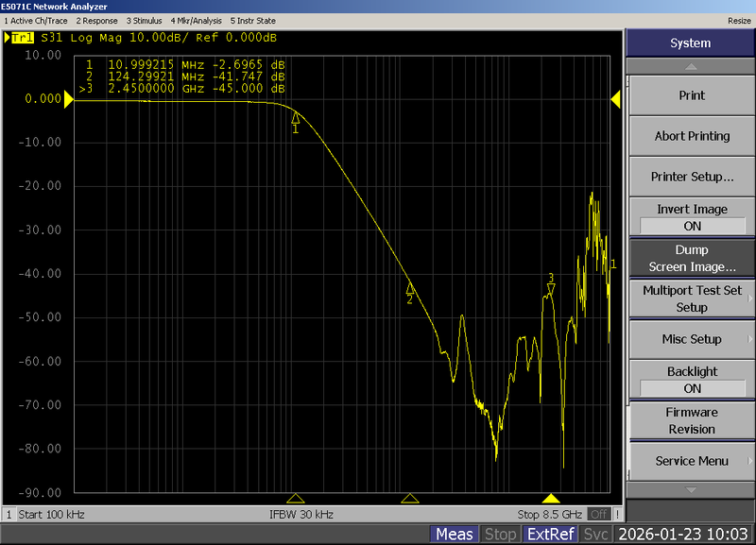Click the ExtRef indicator in status bar

pyautogui.click(x=550, y=534)
